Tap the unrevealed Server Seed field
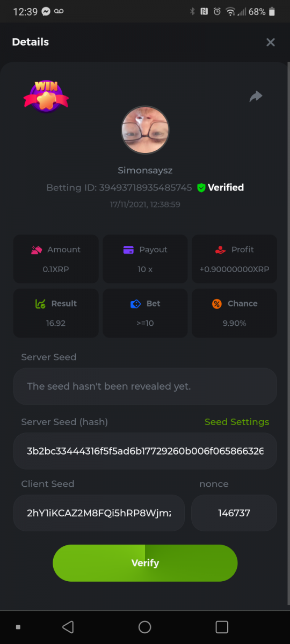 click(145, 386)
